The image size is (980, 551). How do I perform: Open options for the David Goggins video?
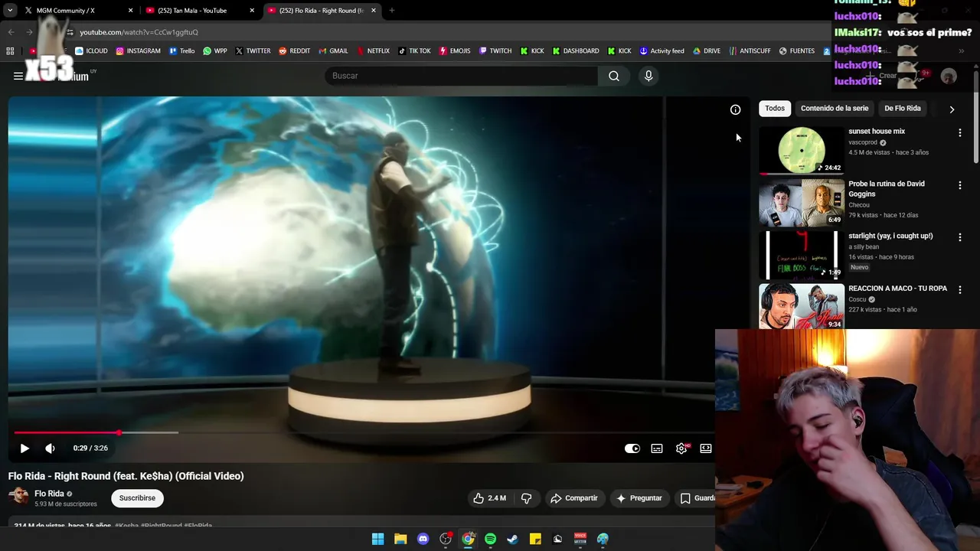(x=959, y=185)
